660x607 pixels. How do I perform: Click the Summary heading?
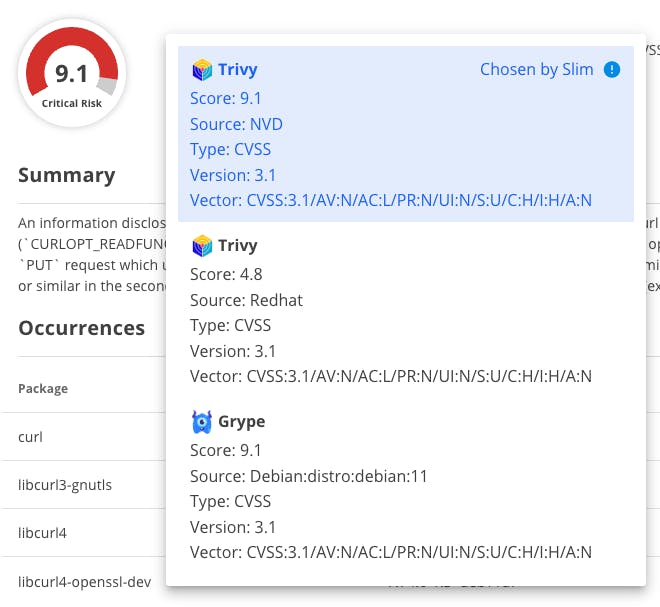click(x=67, y=175)
